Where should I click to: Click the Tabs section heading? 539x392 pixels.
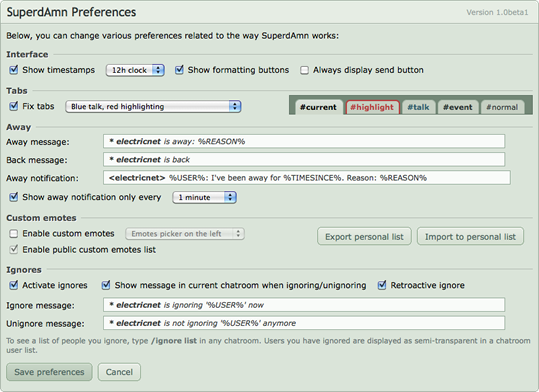coord(17,91)
